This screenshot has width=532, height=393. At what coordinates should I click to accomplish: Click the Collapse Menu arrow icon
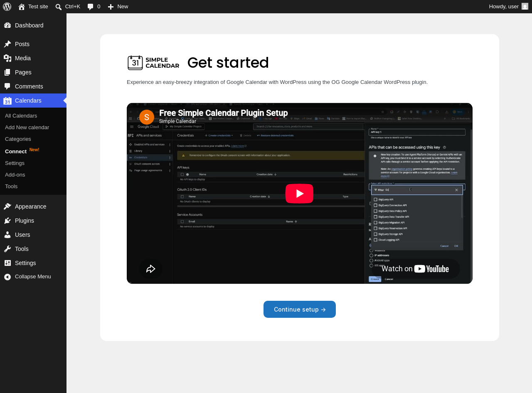click(x=7, y=277)
